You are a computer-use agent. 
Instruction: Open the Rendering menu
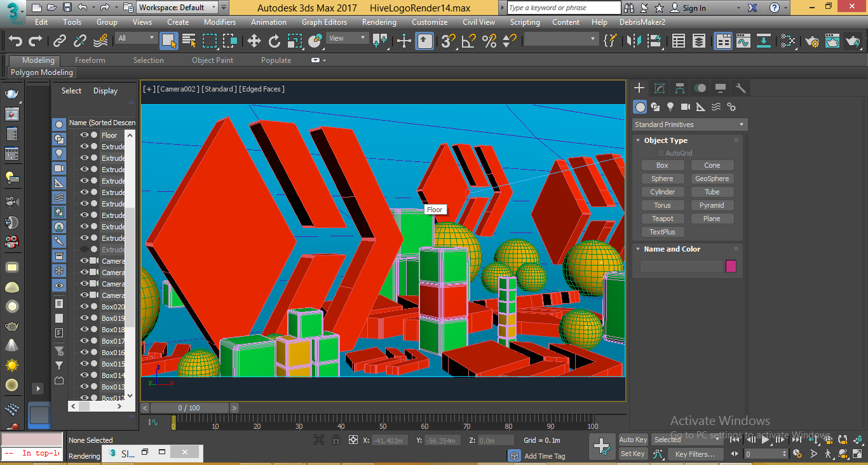point(379,22)
